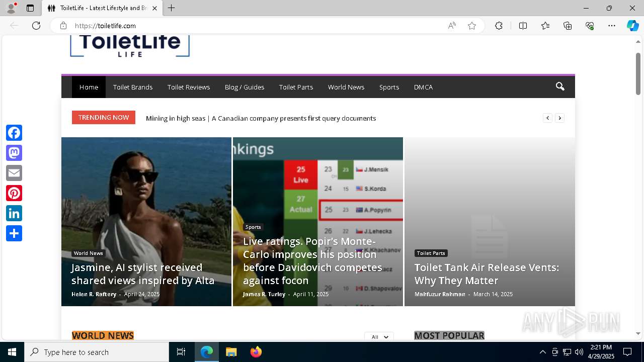Launch Firefox from taskbar

256,352
